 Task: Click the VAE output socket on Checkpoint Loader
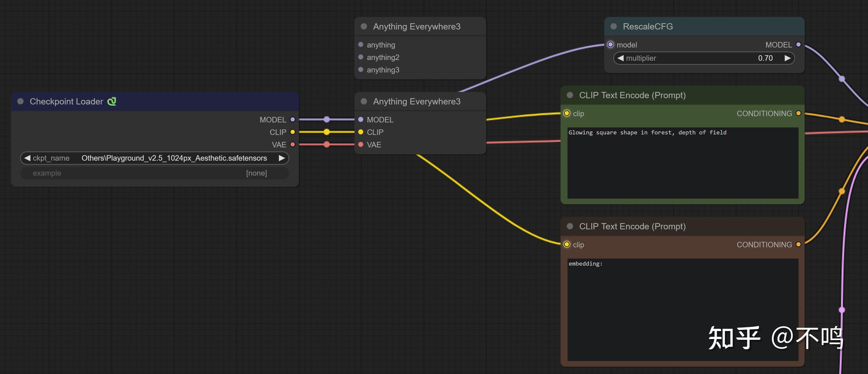292,144
